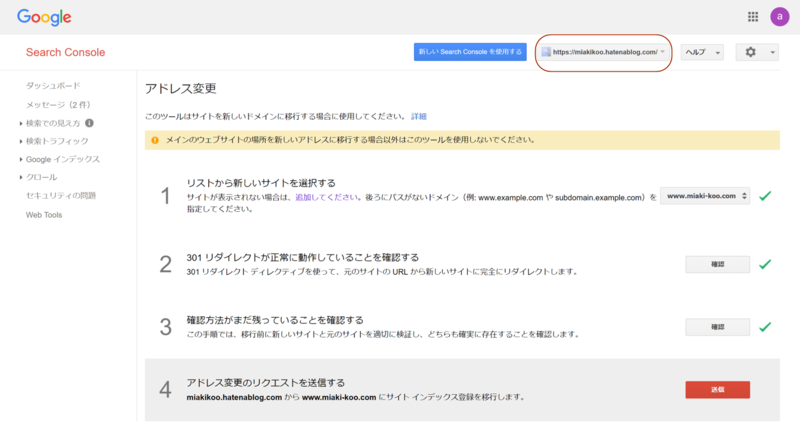Click the green checkmark for step 3

(x=765, y=327)
